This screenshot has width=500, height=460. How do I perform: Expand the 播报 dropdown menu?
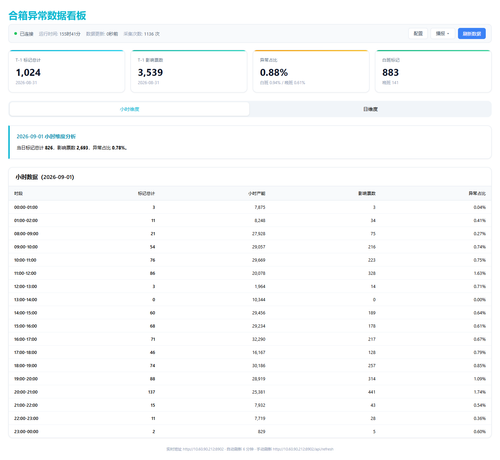click(442, 33)
